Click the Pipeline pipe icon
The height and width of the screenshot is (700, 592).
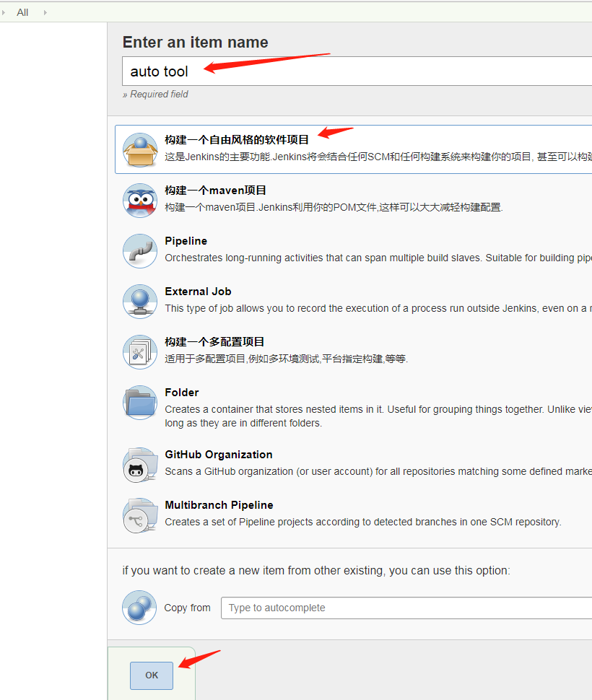[x=140, y=251]
